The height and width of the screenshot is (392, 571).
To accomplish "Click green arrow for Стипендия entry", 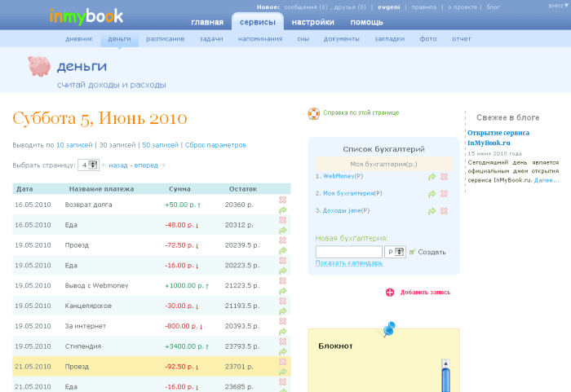I will click(x=282, y=352).
